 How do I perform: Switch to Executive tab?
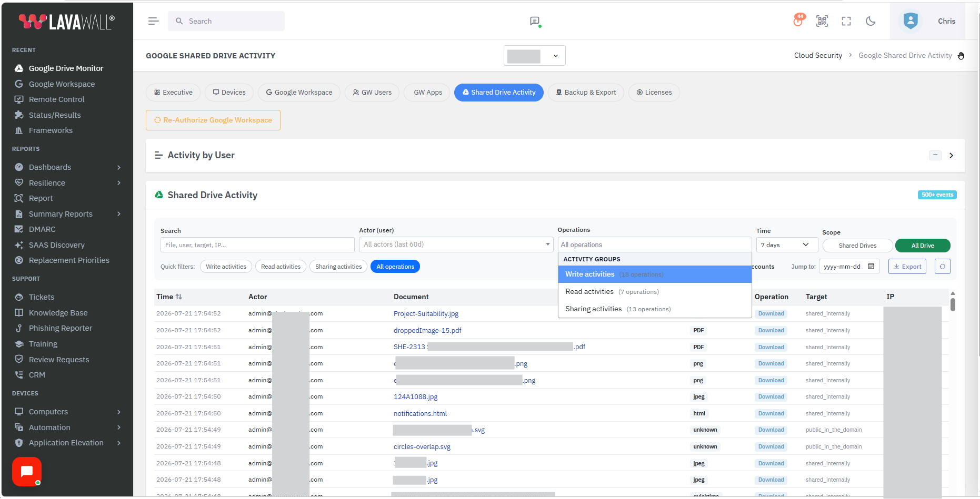point(173,93)
